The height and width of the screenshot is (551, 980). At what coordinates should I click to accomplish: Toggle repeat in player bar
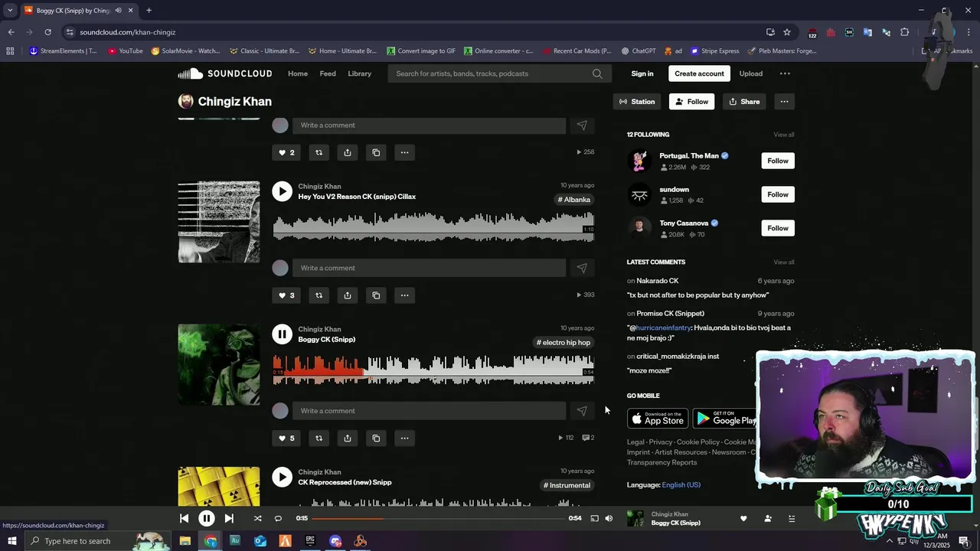point(278,518)
